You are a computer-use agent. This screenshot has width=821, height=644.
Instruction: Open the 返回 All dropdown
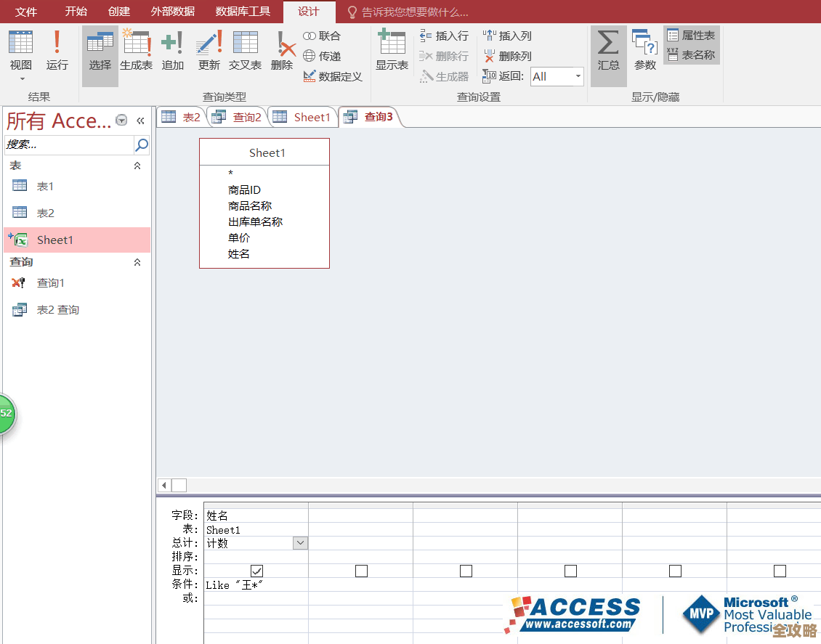(x=578, y=76)
